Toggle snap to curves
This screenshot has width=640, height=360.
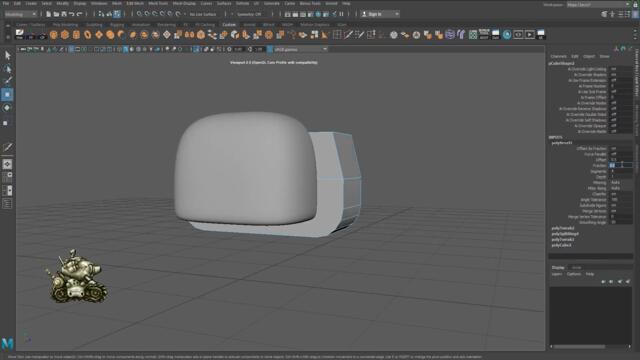pyautogui.click(x=147, y=14)
